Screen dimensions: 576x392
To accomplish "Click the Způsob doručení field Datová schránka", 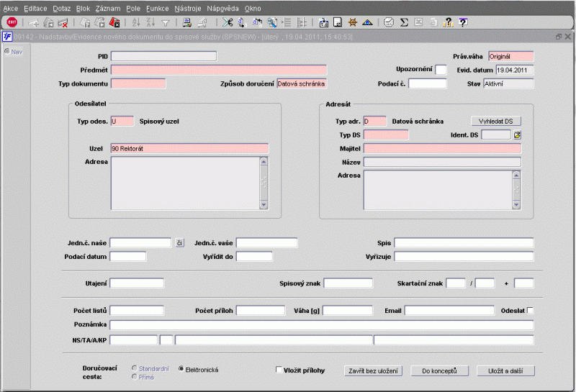I will [302, 83].
